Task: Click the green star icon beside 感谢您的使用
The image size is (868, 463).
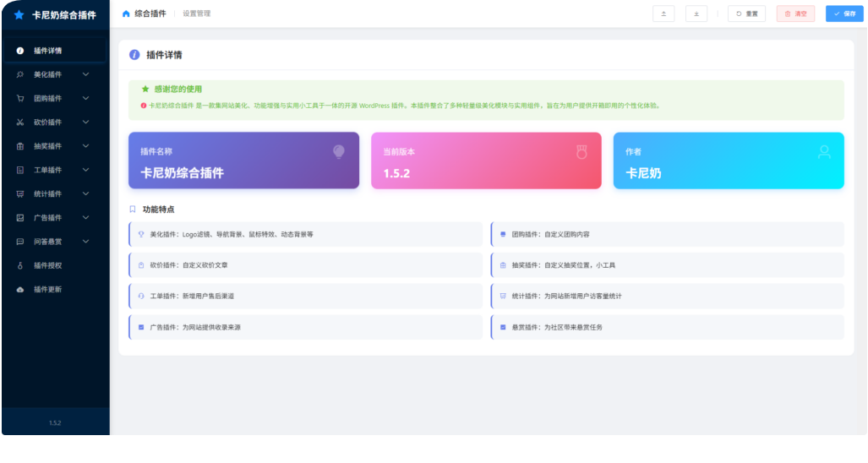Action: (145, 89)
